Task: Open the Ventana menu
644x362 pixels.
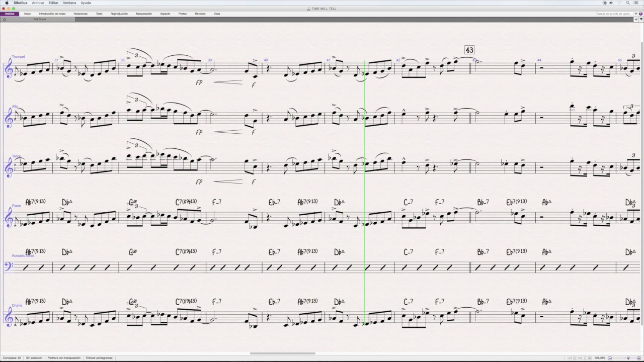Action: (x=69, y=3)
